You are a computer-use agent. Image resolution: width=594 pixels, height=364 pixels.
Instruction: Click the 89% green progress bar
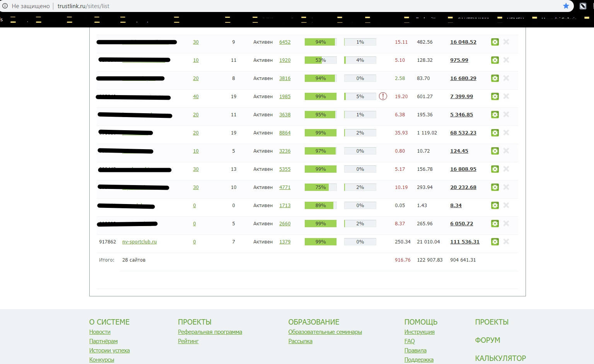321,205
